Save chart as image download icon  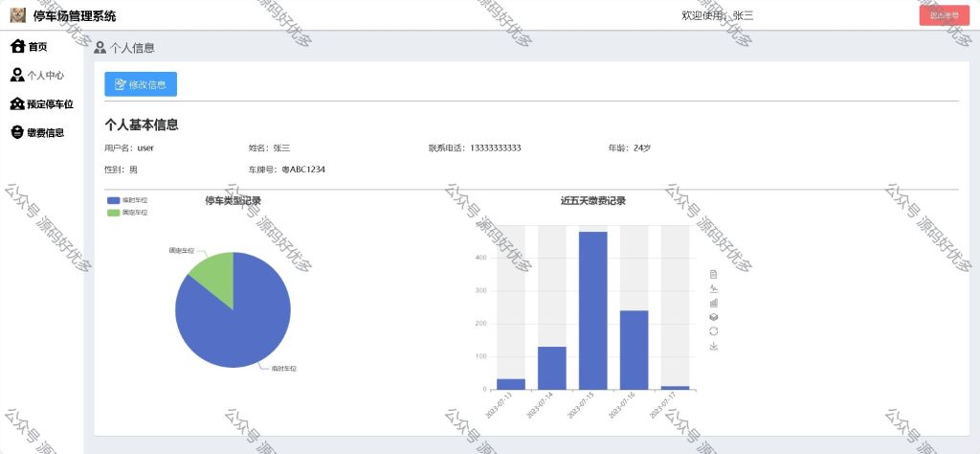(x=714, y=346)
